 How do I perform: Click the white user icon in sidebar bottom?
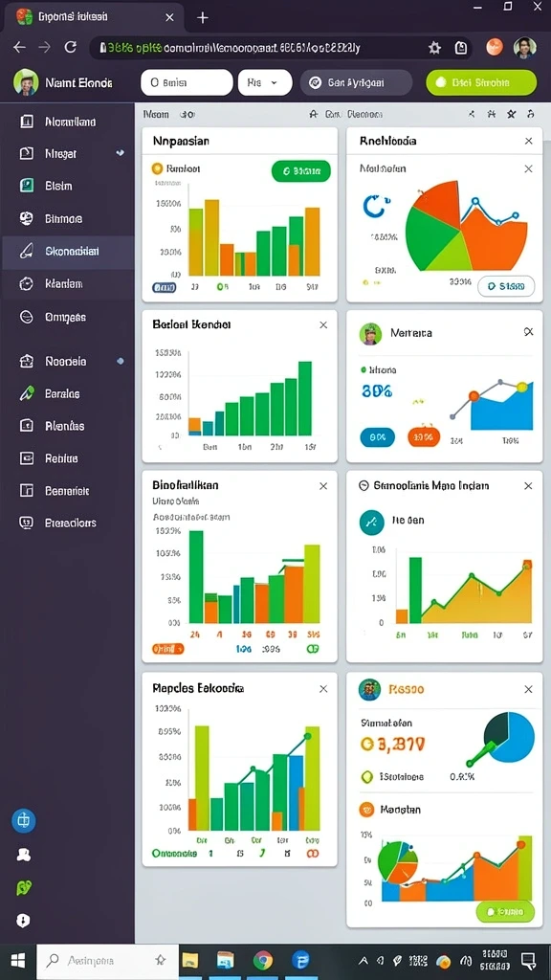24,855
